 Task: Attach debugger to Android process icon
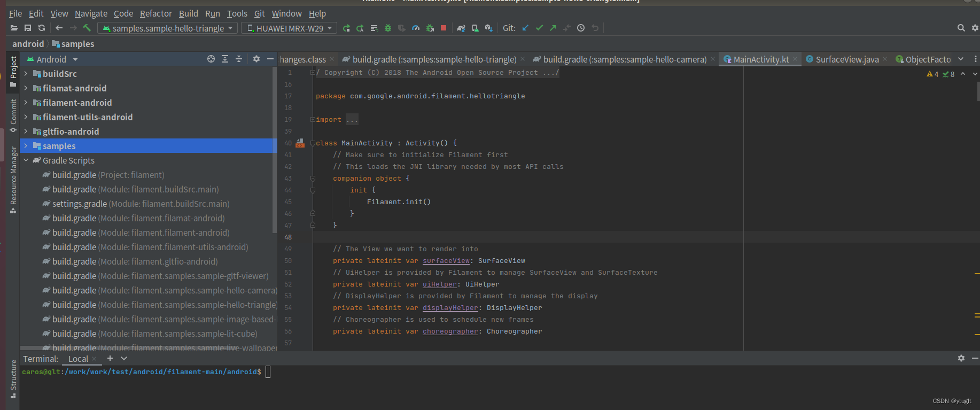430,28
